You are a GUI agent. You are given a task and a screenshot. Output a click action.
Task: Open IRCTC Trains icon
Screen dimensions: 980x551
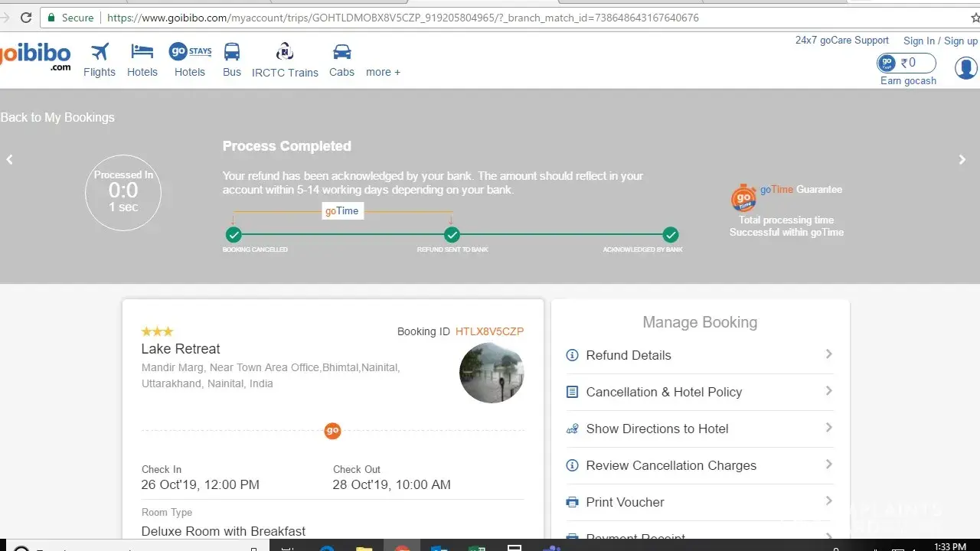coord(285,52)
